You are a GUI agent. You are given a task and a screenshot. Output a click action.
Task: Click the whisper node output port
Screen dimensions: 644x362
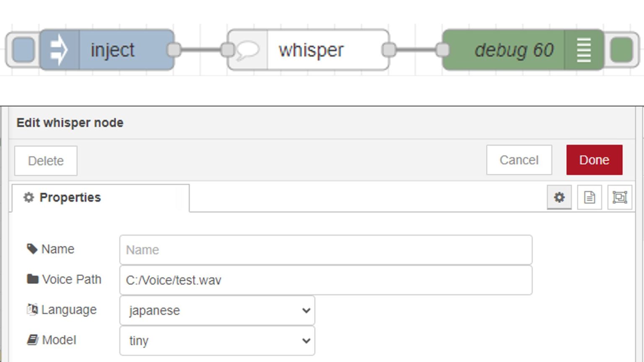[389, 50]
